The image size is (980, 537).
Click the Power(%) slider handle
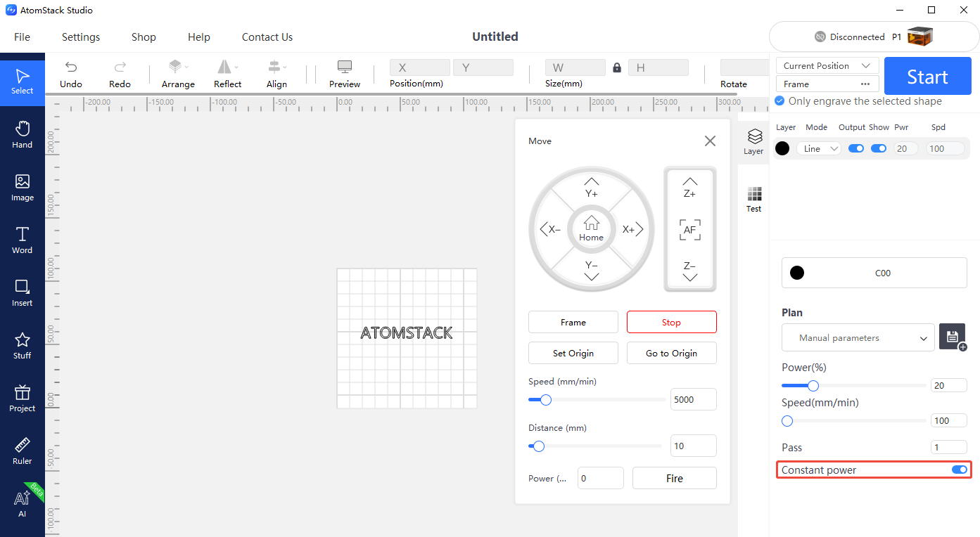[x=813, y=385]
